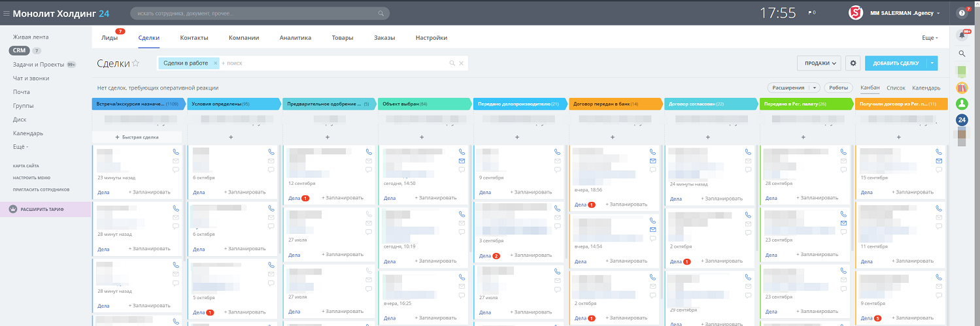Image resolution: width=980 pixels, height=326 pixels.
Task: Click Дела on card dated 5 октября
Action: [x=199, y=312]
